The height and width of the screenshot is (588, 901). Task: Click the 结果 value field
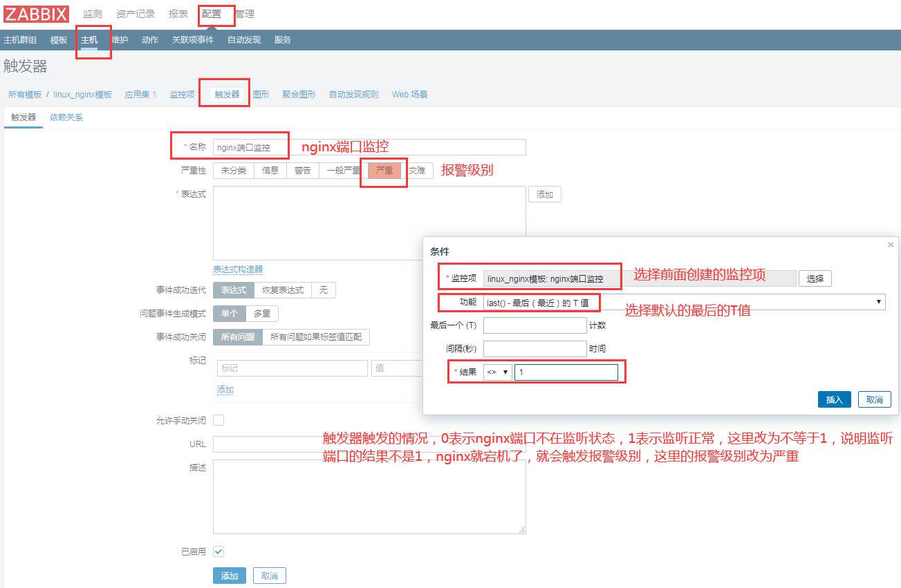566,372
